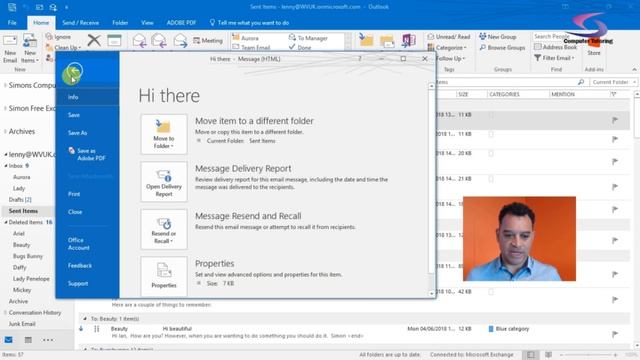Open message Properties button
Viewport: 640px width, 360px height.
tap(164, 276)
